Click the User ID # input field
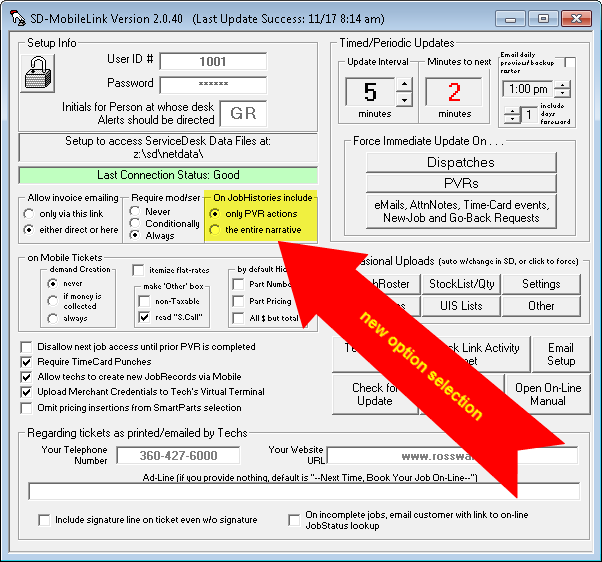Image resolution: width=602 pixels, height=562 pixels. pyautogui.click(x=212, y=61)
